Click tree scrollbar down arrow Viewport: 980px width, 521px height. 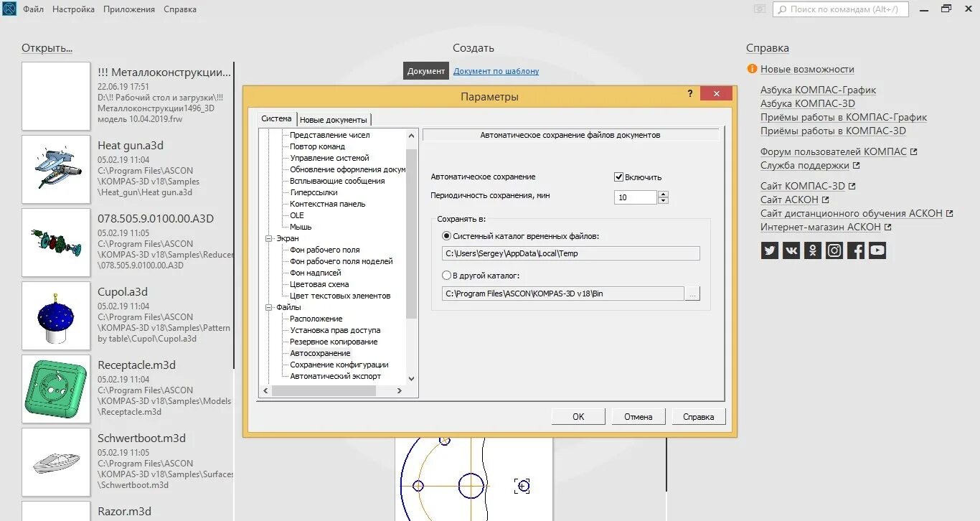coord(411,378)
